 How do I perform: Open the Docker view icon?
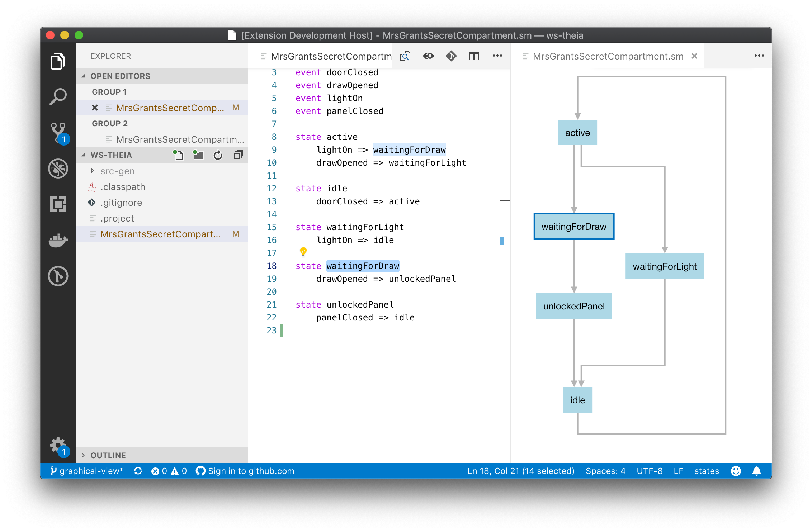pyautogui.click(x=58, y=240)
